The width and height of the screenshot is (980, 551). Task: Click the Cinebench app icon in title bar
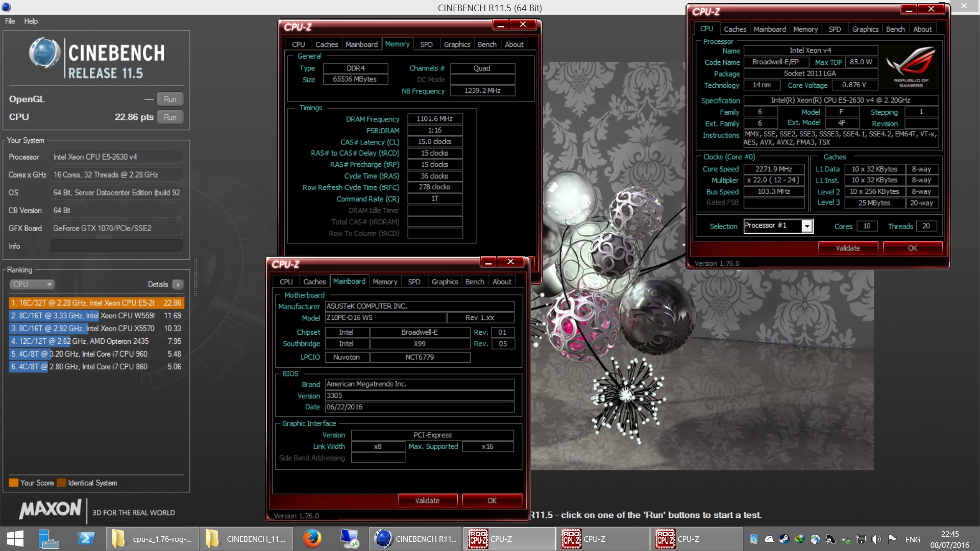point(7,7)
